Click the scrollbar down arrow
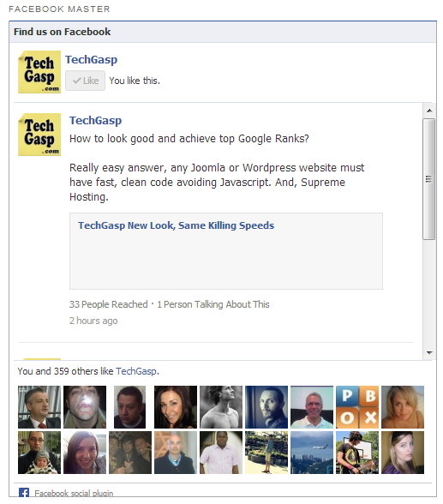Viewport: 443px width, 504px height. 429,352
